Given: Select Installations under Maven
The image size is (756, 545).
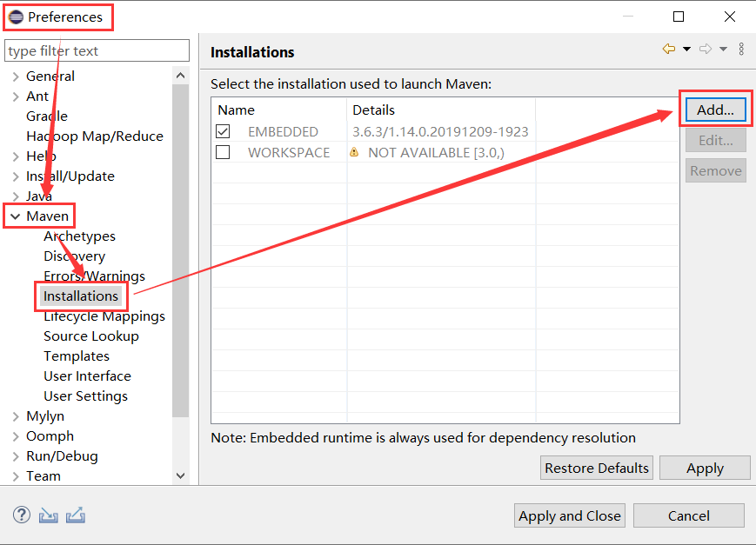Looking at the screenshot, I should (81, 296).
